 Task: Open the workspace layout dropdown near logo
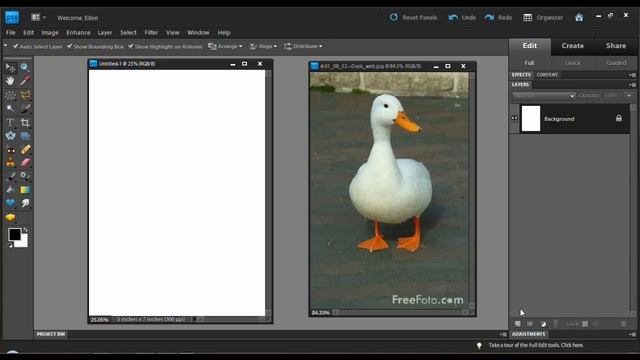(x=39, y=17)
